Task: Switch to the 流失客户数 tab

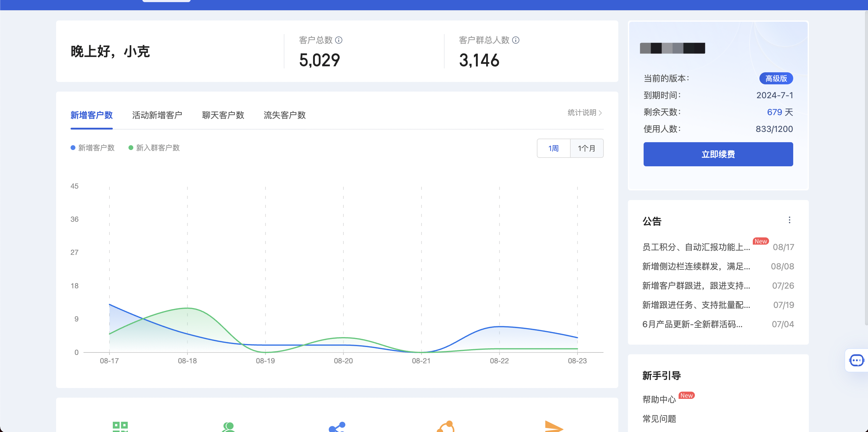Action: coord(285,115)
